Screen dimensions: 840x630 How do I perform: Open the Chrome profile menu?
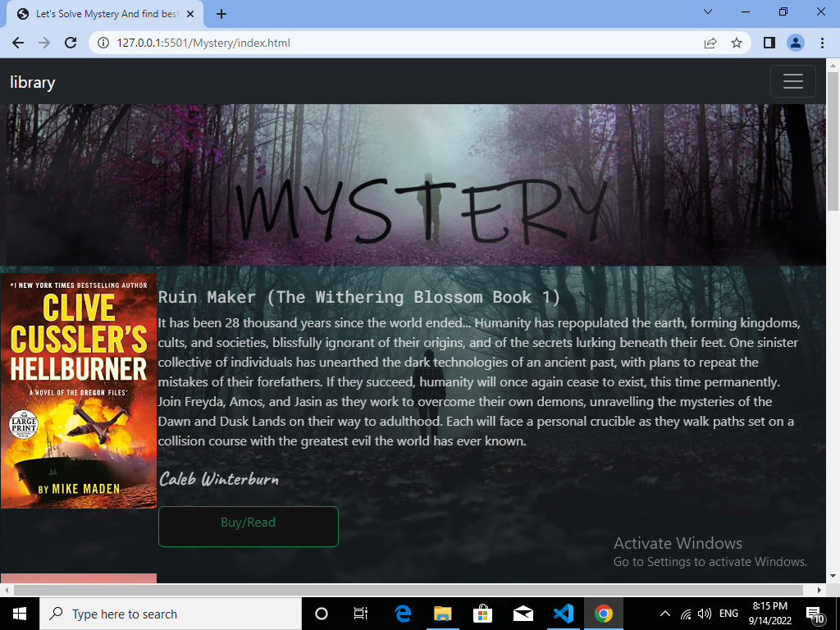pyautogui.click(x=795, y=43)
